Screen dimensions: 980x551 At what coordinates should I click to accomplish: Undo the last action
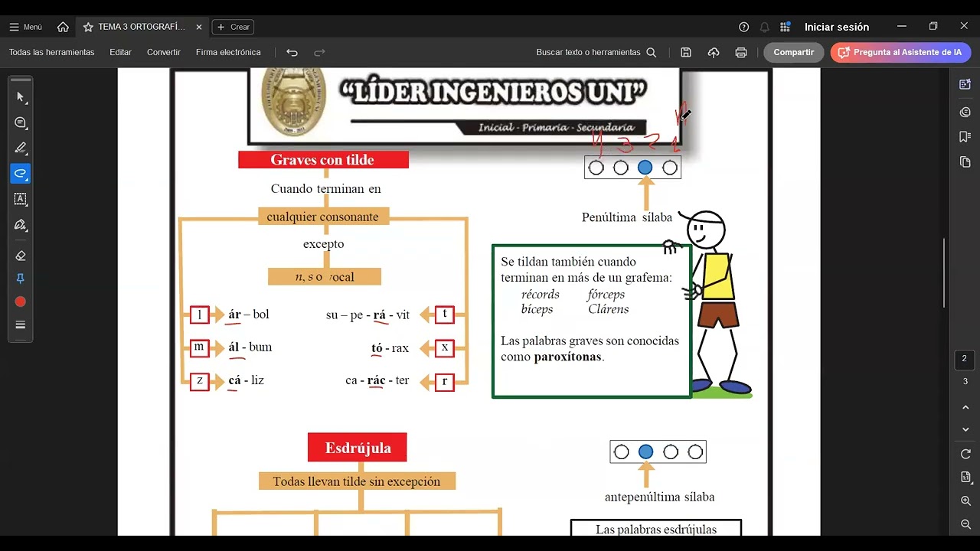[x=292, y=52]
